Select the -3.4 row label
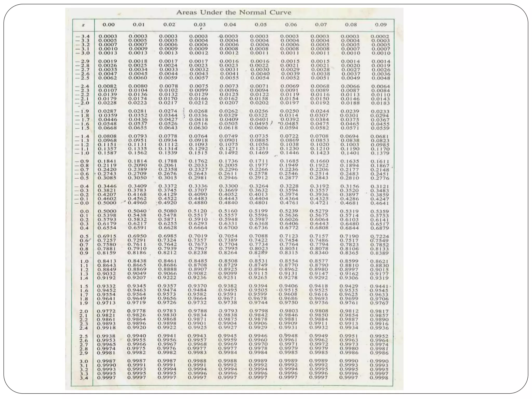This screenshot has width=532, height=399. click(83, 36)
